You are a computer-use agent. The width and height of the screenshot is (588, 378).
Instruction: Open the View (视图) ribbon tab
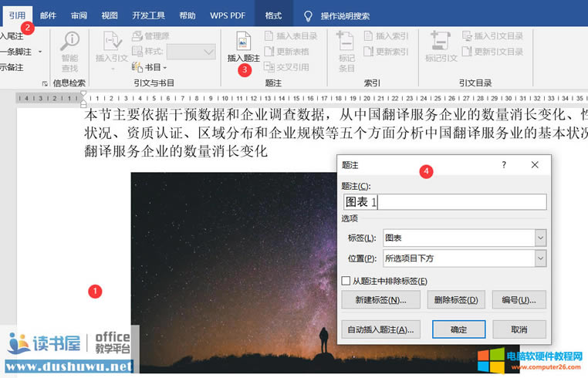110,15
